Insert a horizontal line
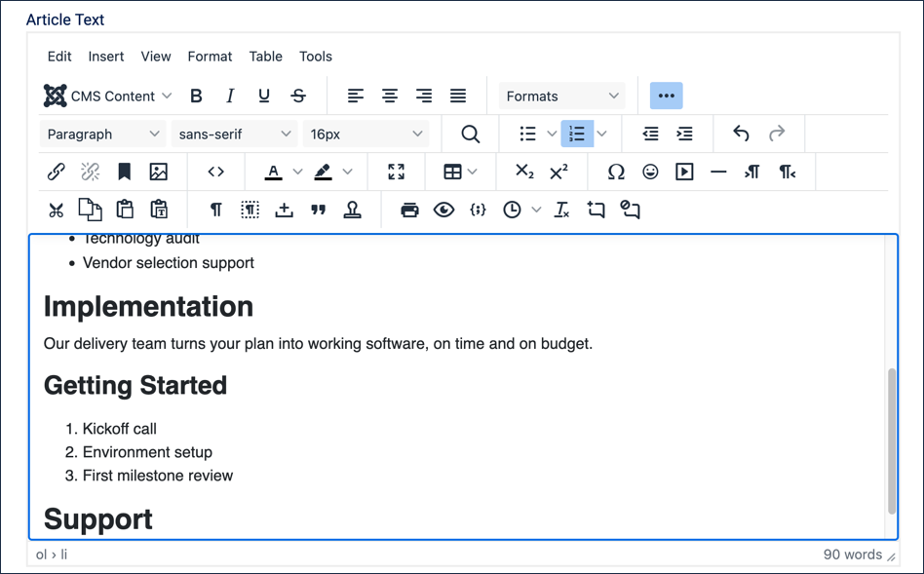 (718, 172)
